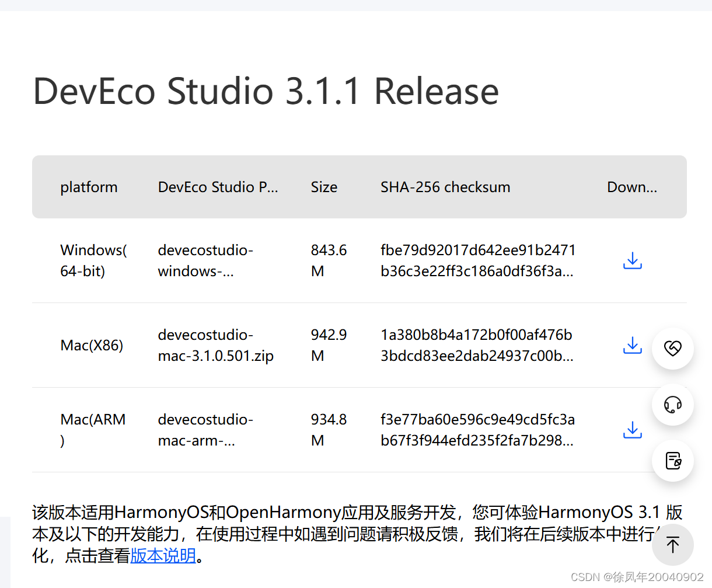Click the checksum starting with f3e77ba60e59
This screenshot has width=712, height=588.
(477, 430)
